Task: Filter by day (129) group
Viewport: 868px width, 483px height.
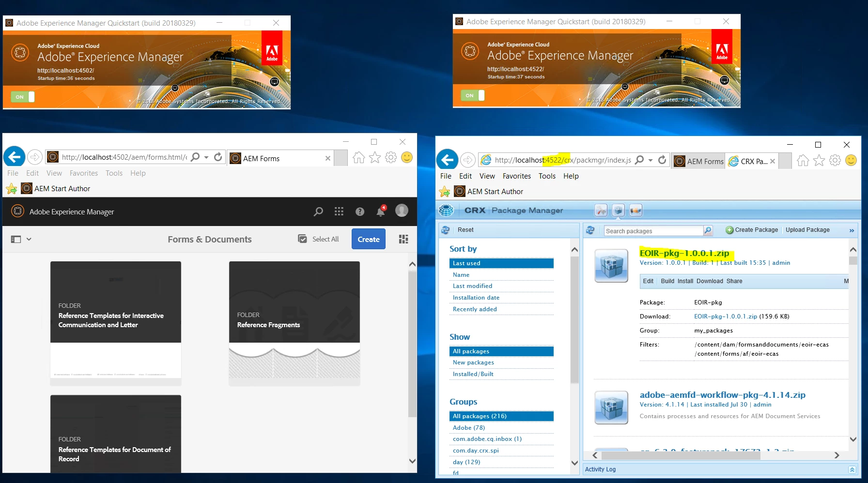Action: [501, 462]
